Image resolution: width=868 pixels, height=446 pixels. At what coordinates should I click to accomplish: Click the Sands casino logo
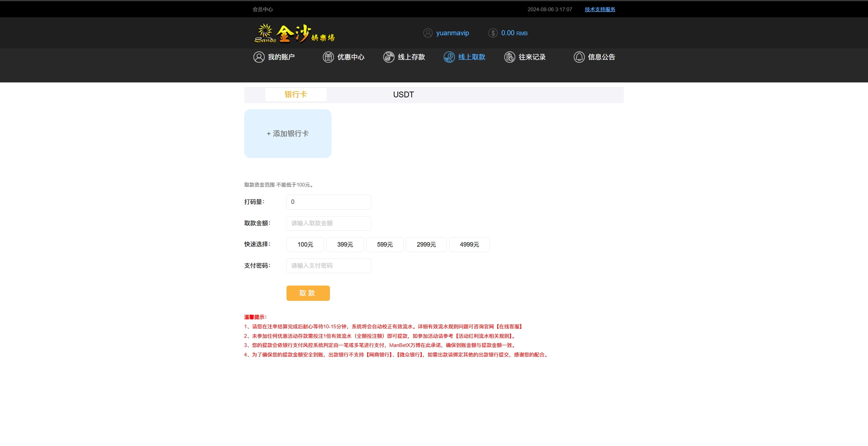click(x=294, y=33)
